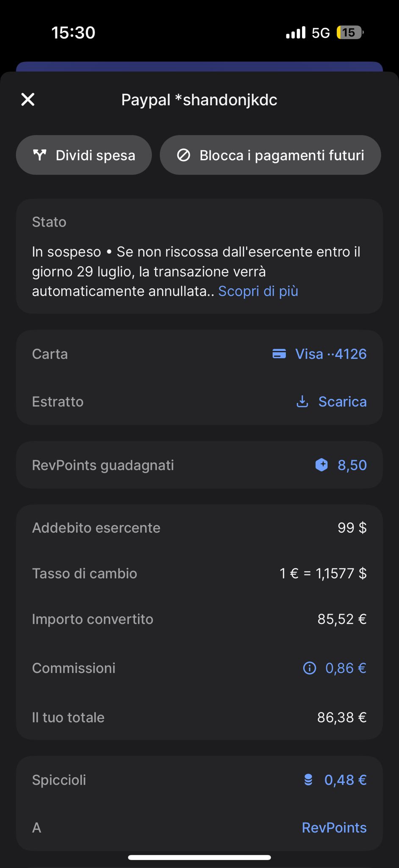Open the 0,86 € commission details
The height and width of the screenshot is (868, 399).
coord(346,668)
